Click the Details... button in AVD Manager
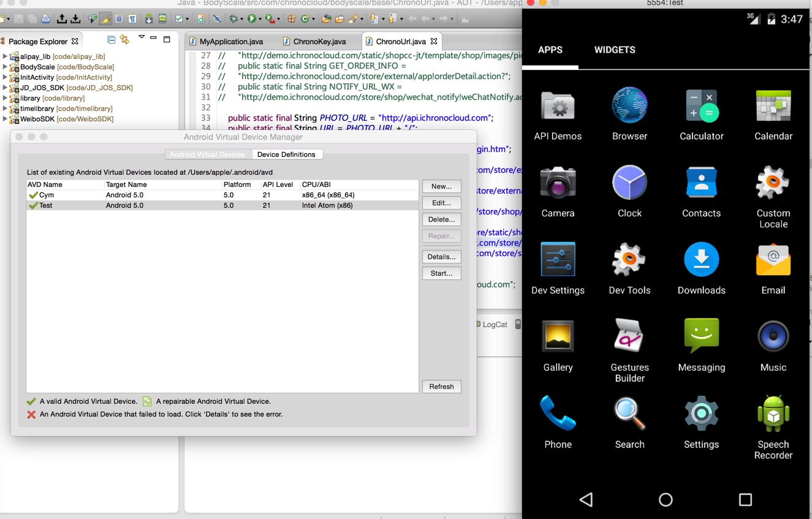812x519 pixels. pyautogui.click(x=442, y=257)
